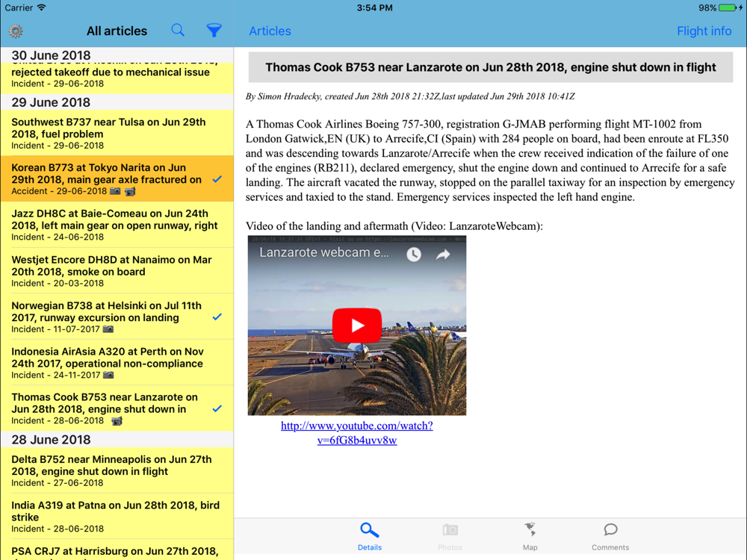Tap the Simon Hradecky byline text

410,96
